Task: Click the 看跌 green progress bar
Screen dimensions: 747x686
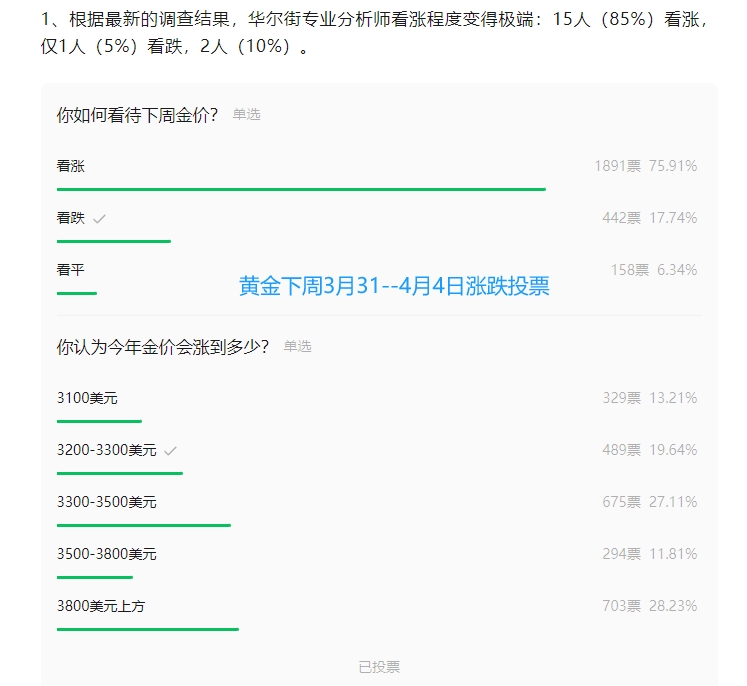Action: click(x=113, y=241)
